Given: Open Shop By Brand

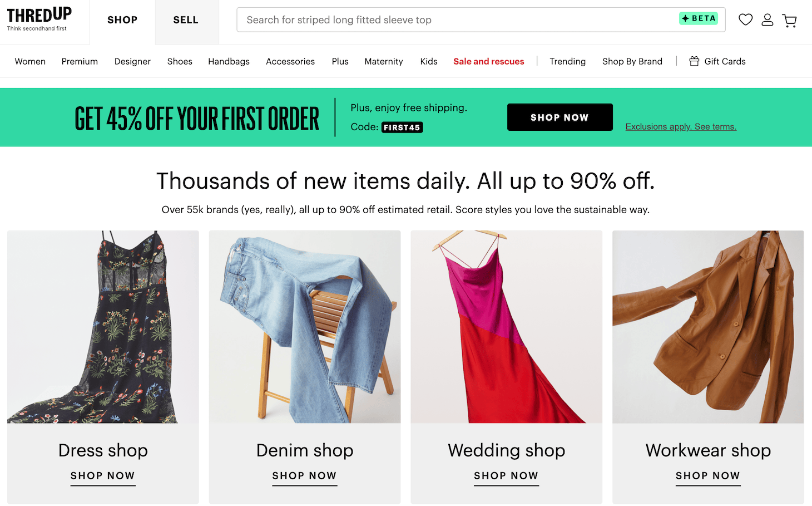Looking at the screenshot, I should click(632, 61).
